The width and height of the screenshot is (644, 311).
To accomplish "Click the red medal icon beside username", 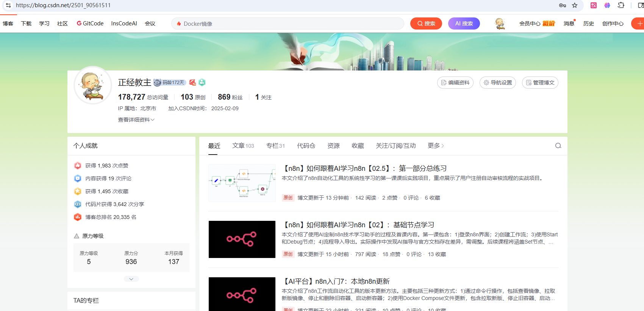I will coord(192,82).
